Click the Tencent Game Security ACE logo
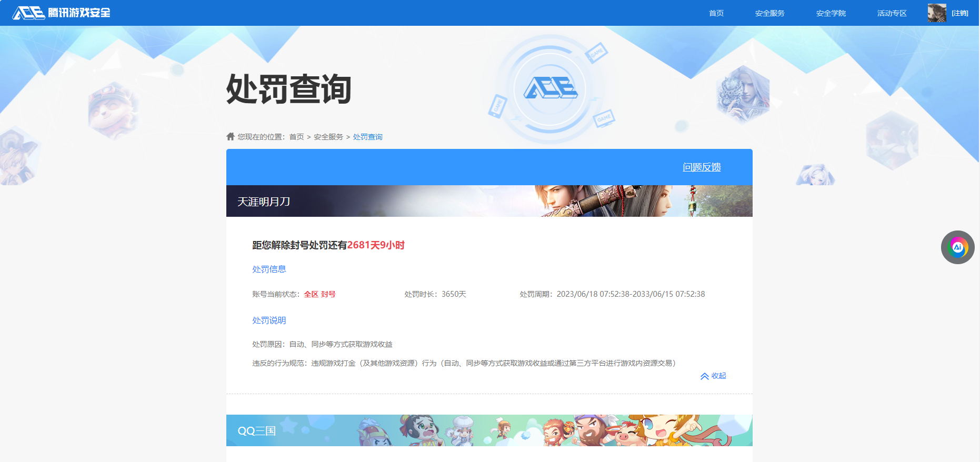This screenshot has width=980, height=462. tap(61, 13)
